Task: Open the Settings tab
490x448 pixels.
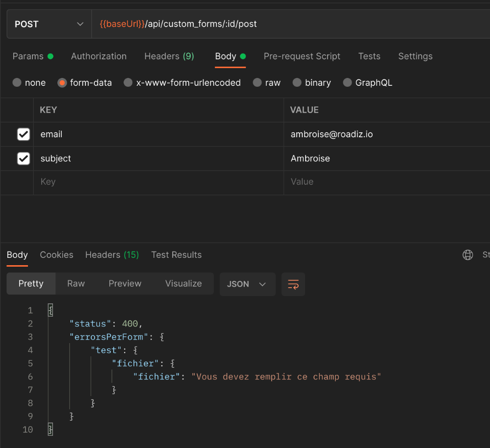Action: (415, 56)
